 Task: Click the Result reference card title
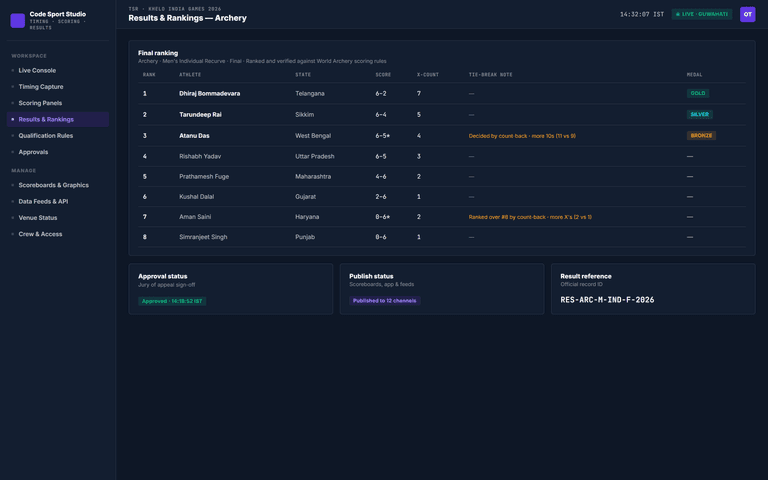[x=586, y=276]
